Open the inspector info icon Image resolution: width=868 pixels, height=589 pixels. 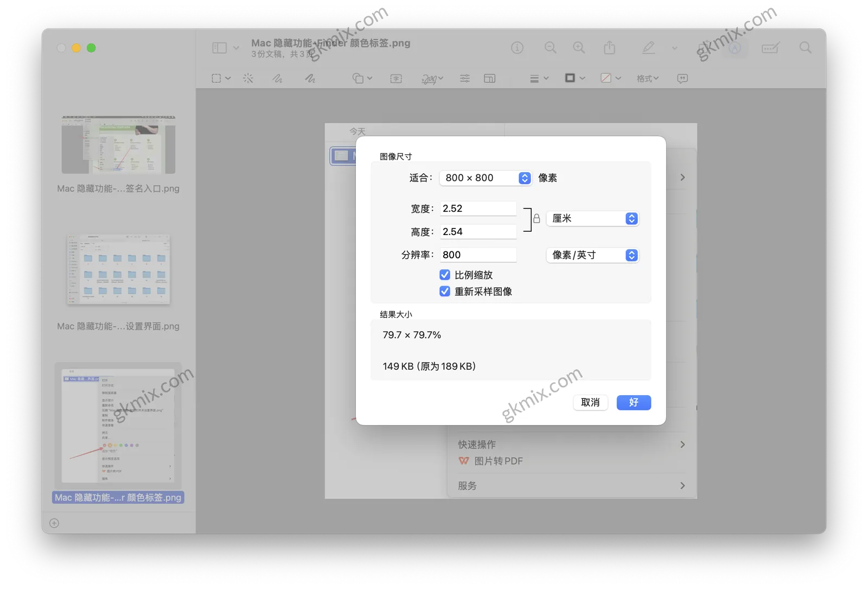click(x=518, y=48)
